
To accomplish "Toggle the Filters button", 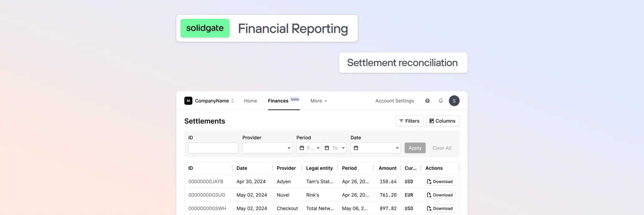I will pos(410,121).
